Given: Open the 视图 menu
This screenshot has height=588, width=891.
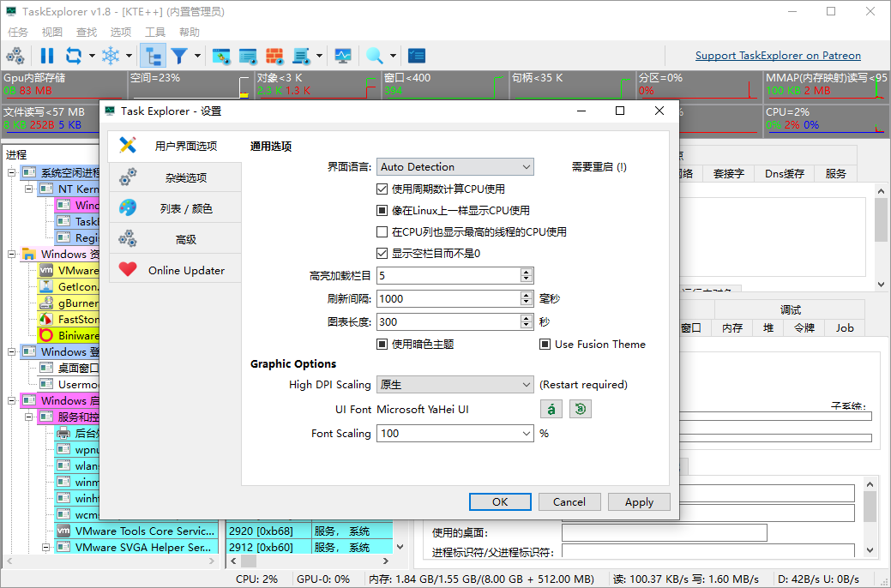Looking at the screenshot, I should pyautogui.click(x=51, y=32).
